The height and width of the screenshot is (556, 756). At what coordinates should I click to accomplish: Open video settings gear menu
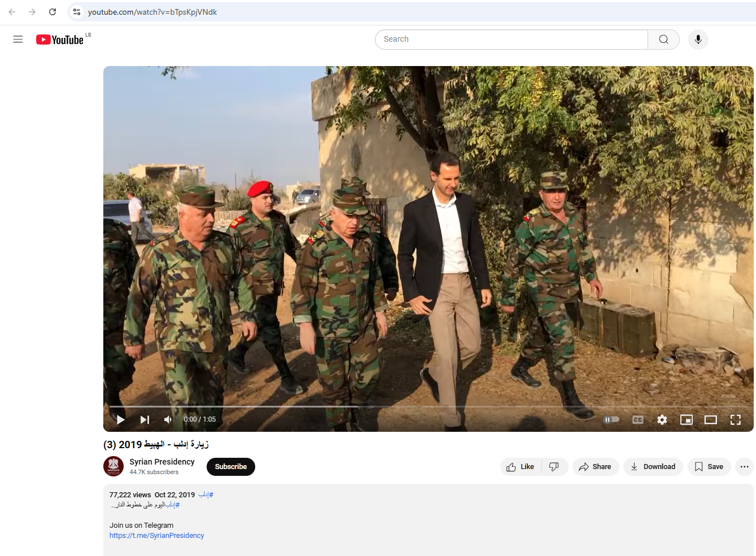[x=662, y=419]
